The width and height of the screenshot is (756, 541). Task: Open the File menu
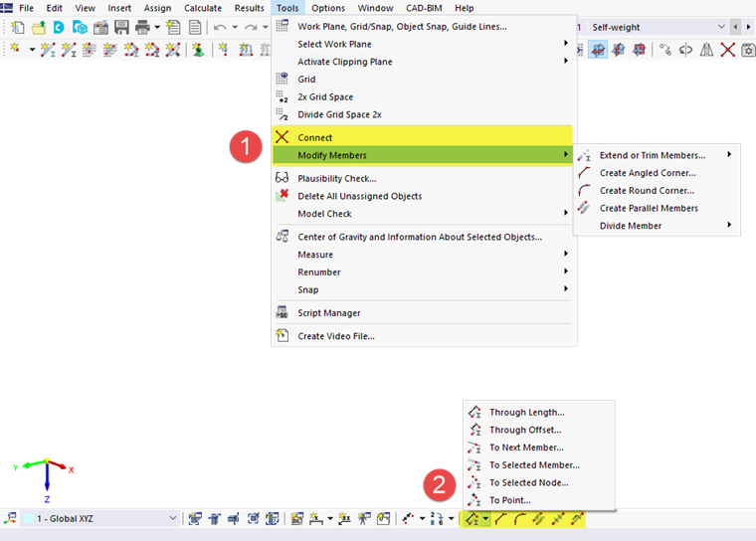27,8
